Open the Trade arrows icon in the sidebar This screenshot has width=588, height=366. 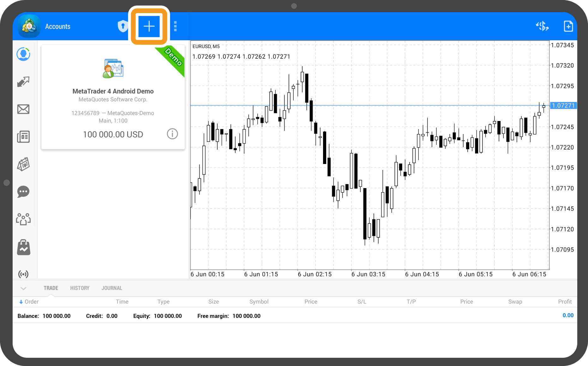point(23,82)
